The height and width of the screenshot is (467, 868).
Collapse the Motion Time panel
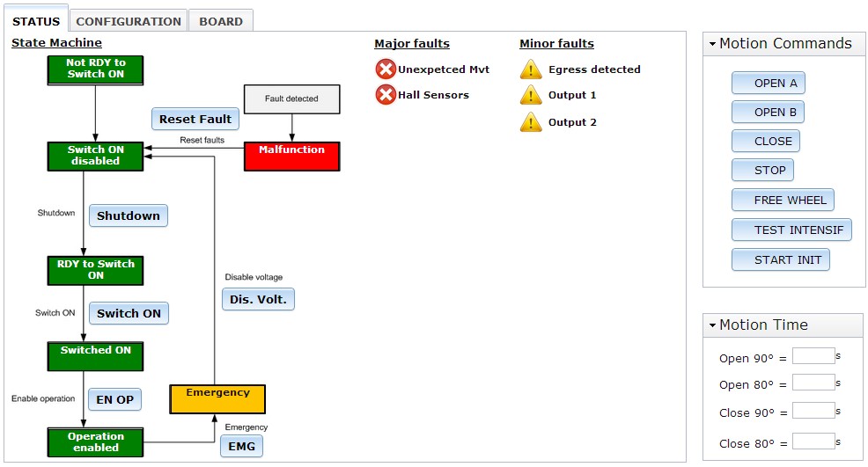coord(711,325)
